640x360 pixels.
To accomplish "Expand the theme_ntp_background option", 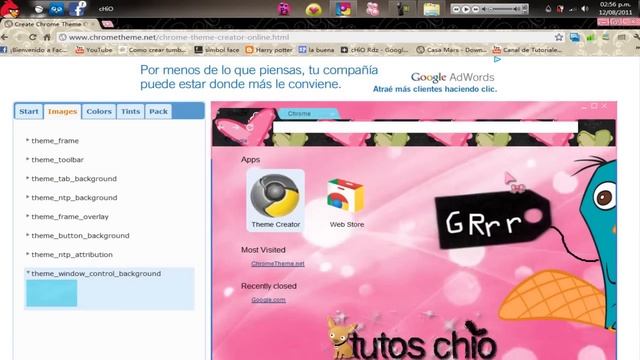I will (74, 198).
